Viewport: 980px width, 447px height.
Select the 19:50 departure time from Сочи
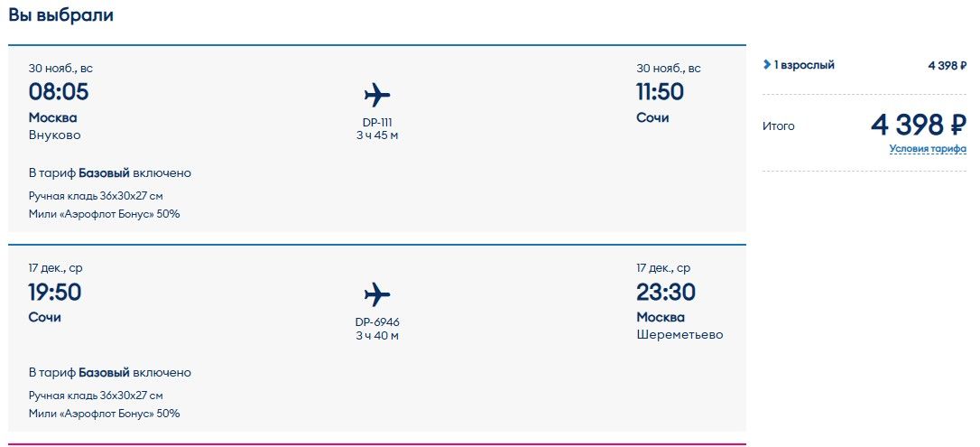(55, 293)
